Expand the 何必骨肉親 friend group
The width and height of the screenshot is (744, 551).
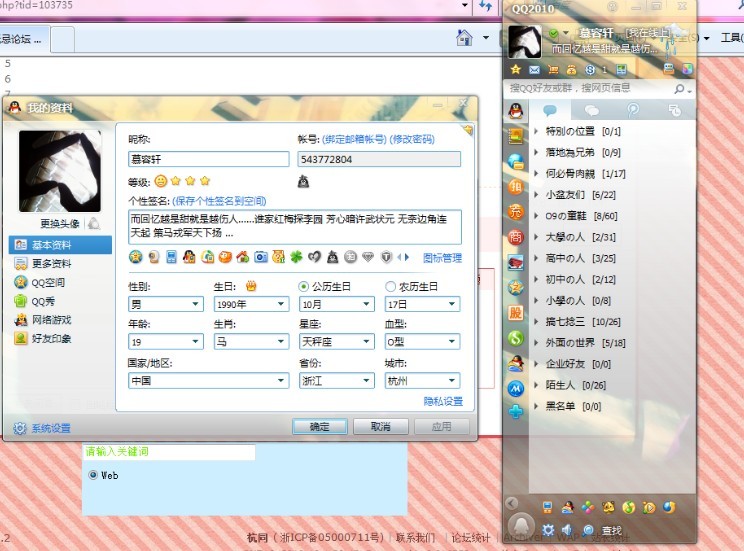tap(536, 174)
